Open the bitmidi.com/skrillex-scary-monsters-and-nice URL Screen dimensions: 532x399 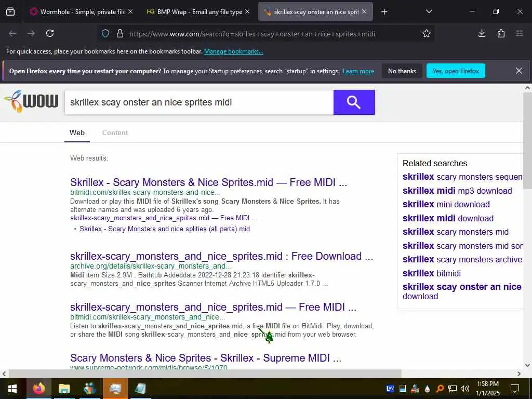tap(145, 192)
